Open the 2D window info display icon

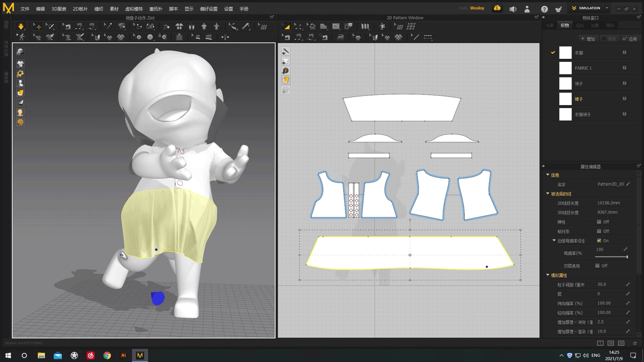click(285, 70)
